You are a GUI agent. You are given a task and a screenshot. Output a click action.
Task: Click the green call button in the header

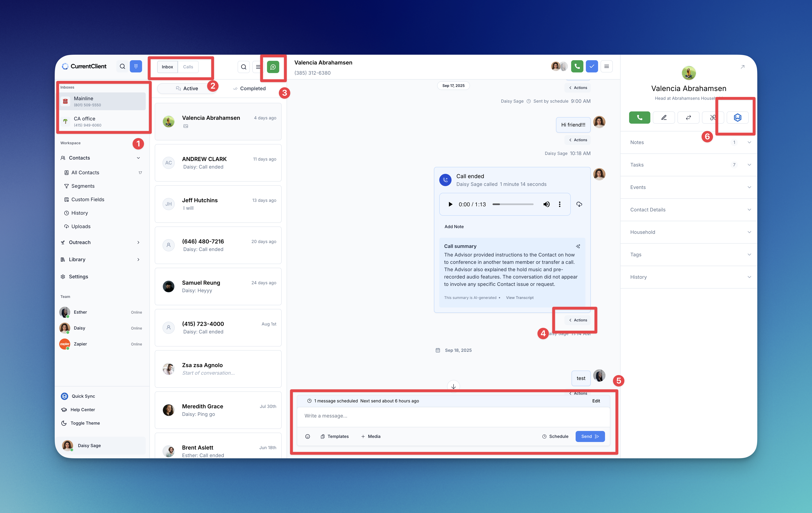pos(577,66)
